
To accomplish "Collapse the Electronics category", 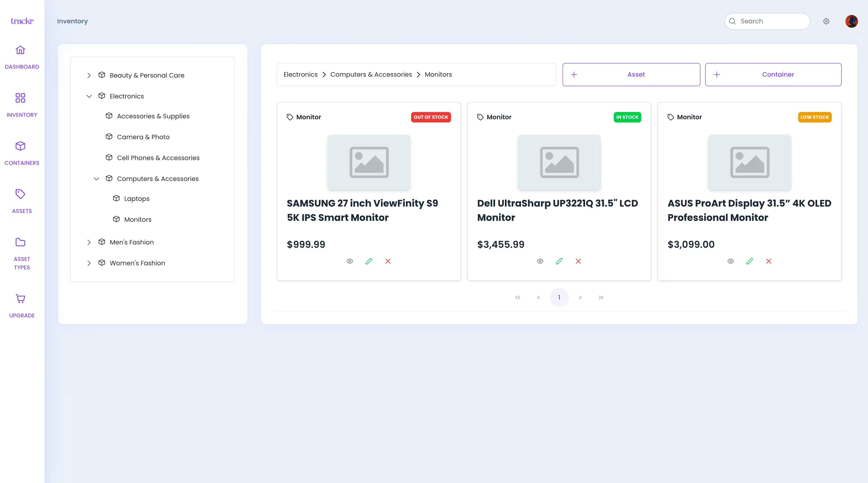I will (89, 96).
